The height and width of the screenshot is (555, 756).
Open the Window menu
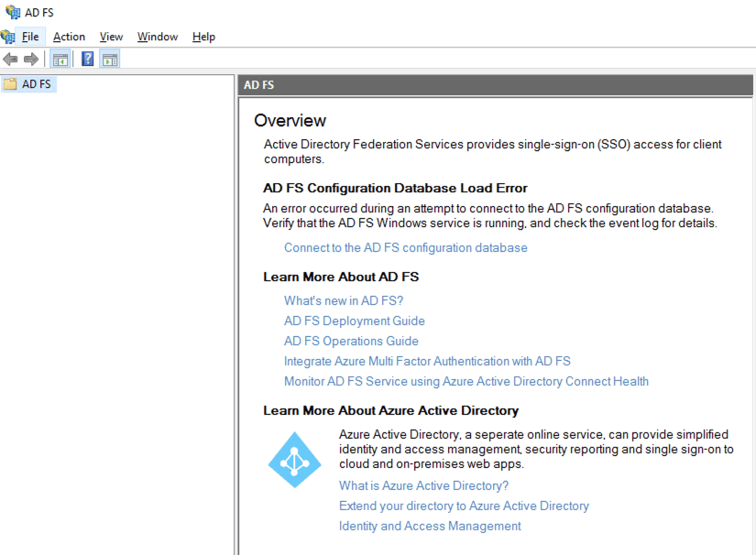(x=158, y=37)
